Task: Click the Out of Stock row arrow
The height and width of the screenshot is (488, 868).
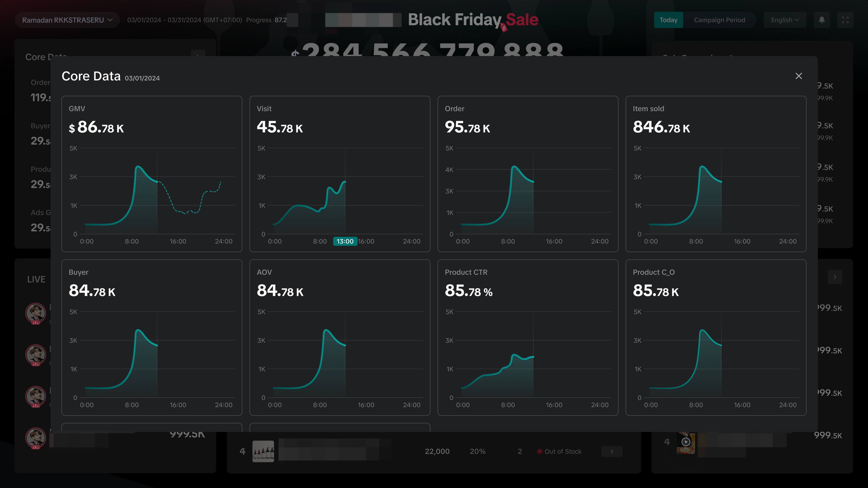Action: pos(612,451)
